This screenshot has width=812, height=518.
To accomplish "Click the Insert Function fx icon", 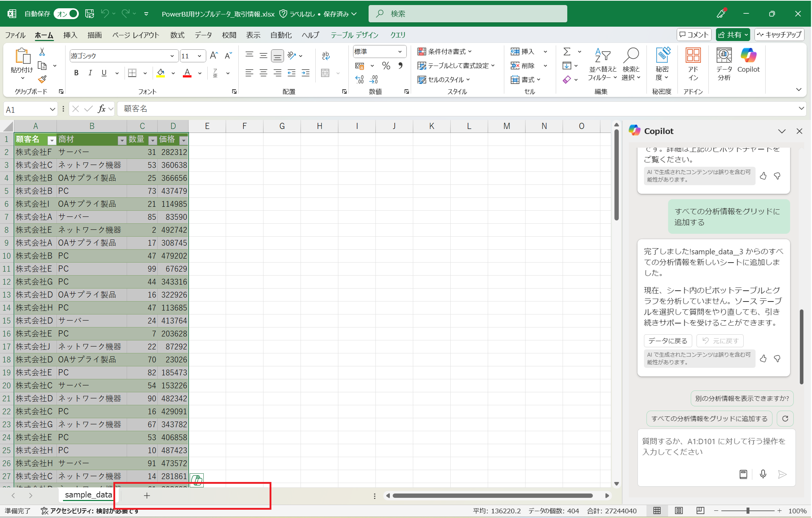I will (x=102, y=109).
